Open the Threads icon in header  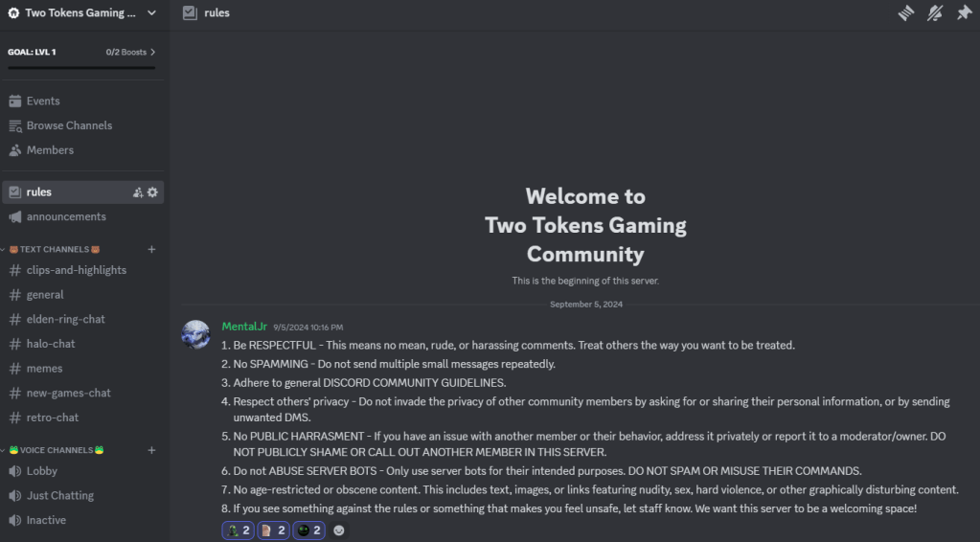click(x=905, y=13)
